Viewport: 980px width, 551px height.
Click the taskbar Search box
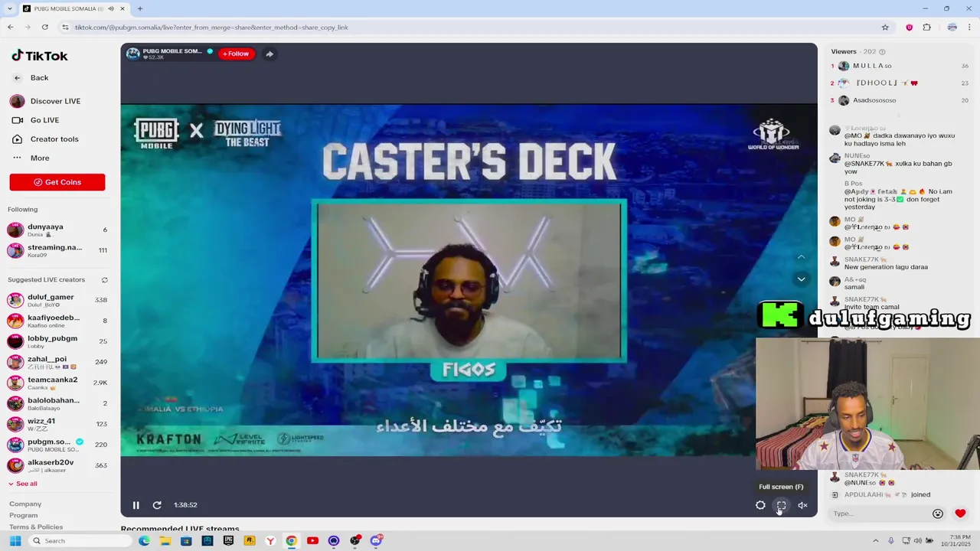(79, 541)
